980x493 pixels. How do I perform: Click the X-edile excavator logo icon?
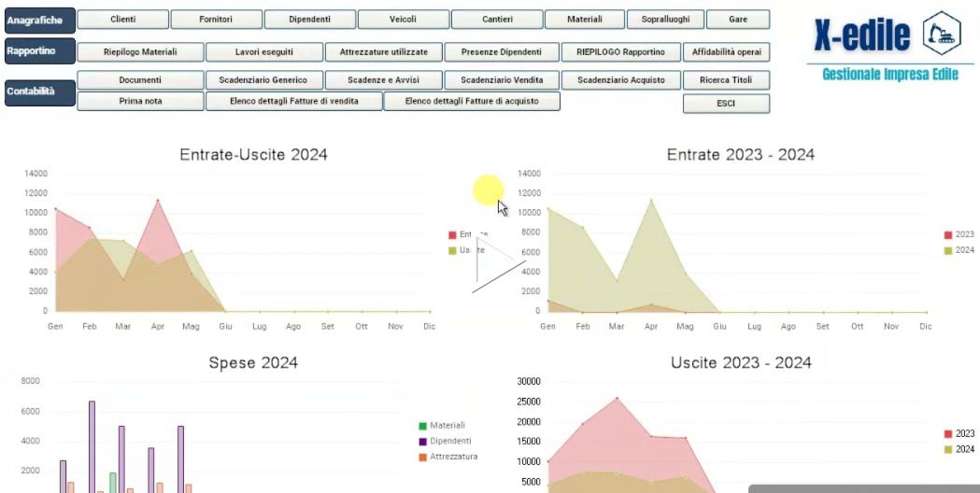942,34
